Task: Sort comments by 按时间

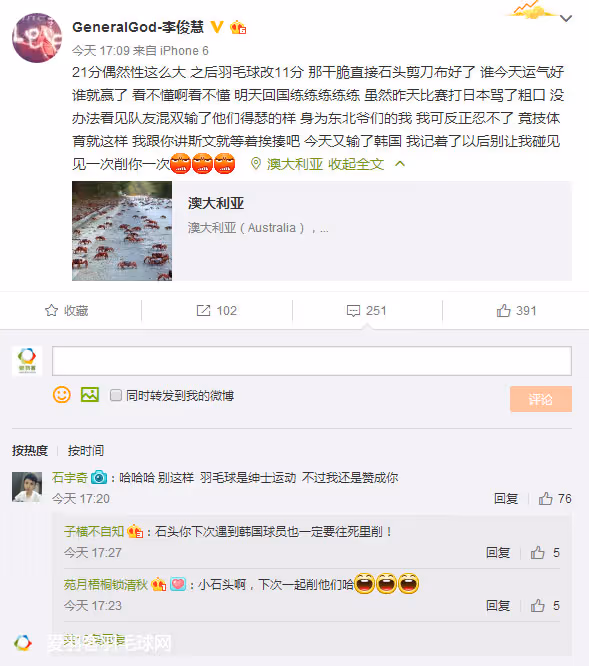Action: pos(86,450)
